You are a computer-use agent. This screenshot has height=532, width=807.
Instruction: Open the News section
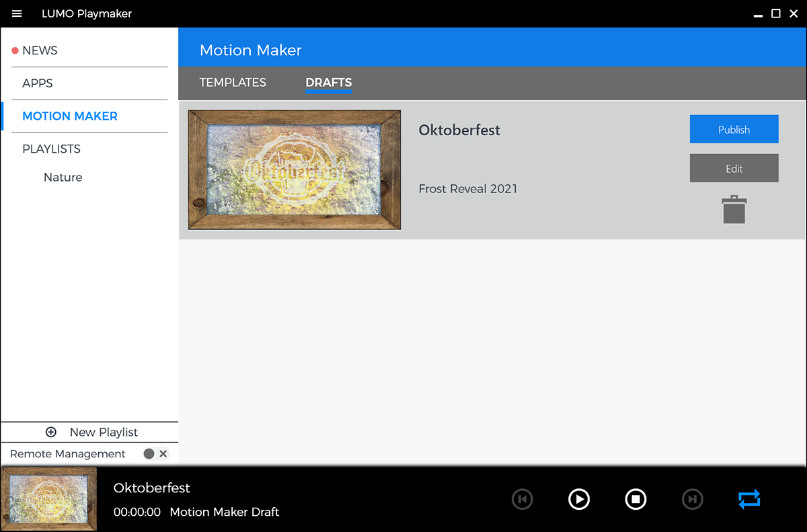click(40, 50)
